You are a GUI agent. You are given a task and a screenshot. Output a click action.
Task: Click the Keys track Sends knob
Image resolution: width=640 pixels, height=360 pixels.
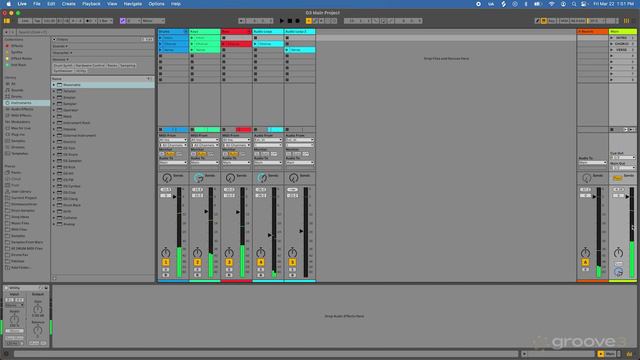click(x=199, y=178)
